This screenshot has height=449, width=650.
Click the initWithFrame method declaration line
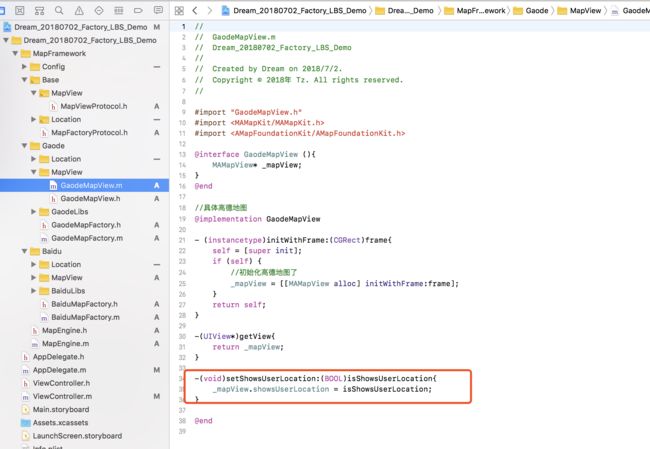point(293,240)
